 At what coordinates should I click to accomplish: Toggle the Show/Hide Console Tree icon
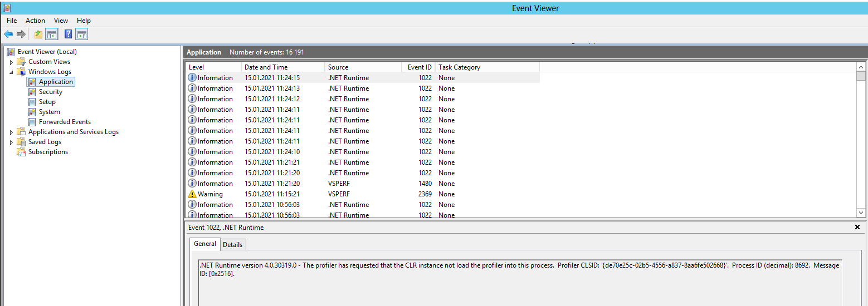[x=52, y=34]
